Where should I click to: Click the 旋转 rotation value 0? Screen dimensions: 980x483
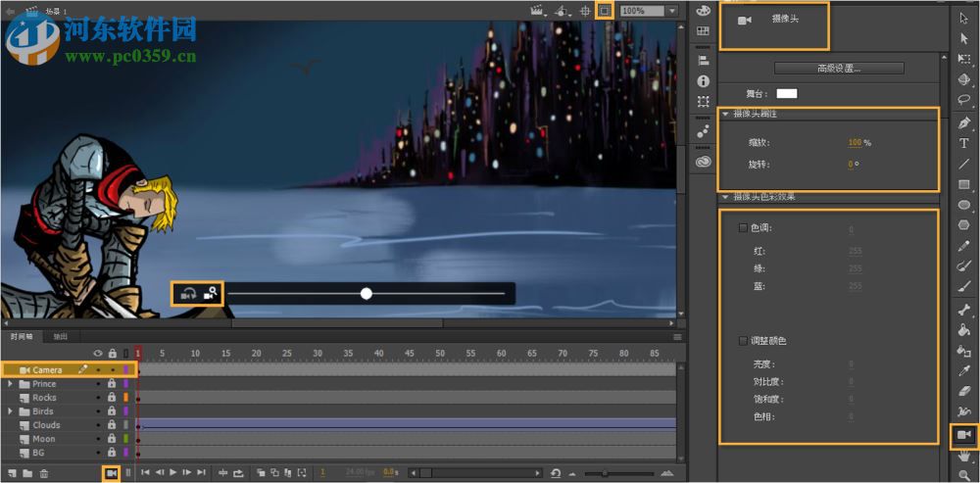(x=850, y=165)
